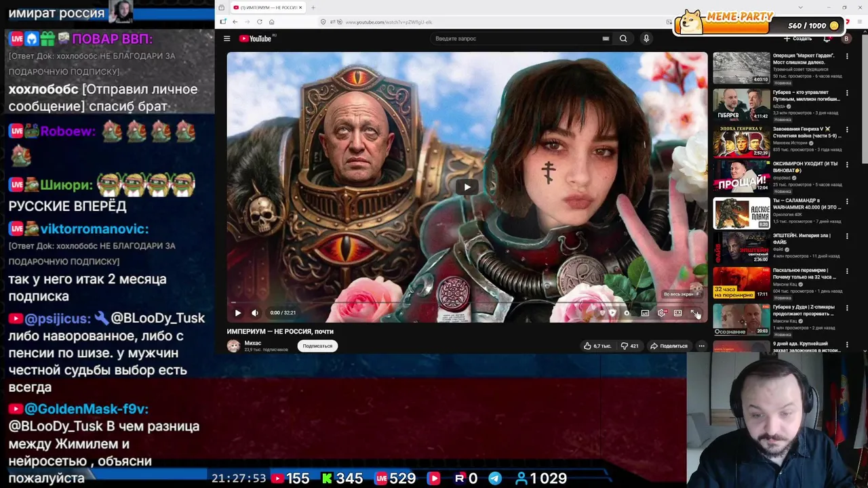Open menu for Операция Маркет Гарден video
This screenshot has height=488, width=868.
(x=847, y=57)
